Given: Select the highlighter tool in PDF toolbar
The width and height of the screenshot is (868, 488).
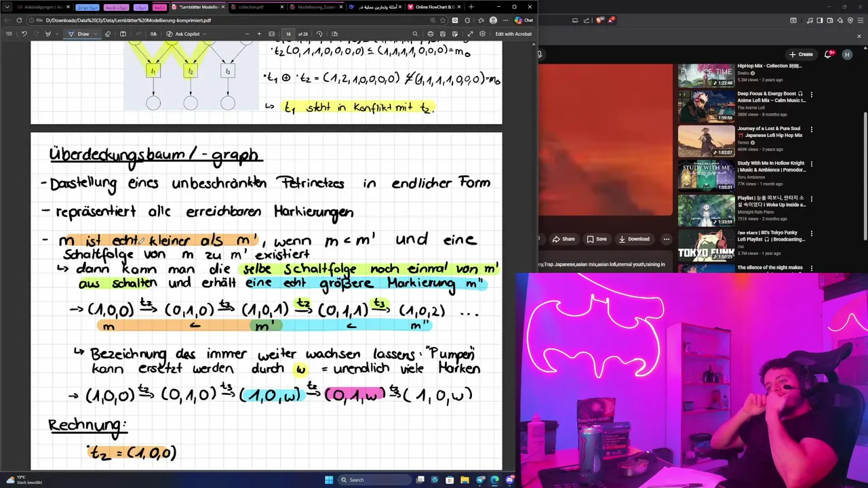Looking at the screenshot, I should pyautogui.click(x=47, y=34).
